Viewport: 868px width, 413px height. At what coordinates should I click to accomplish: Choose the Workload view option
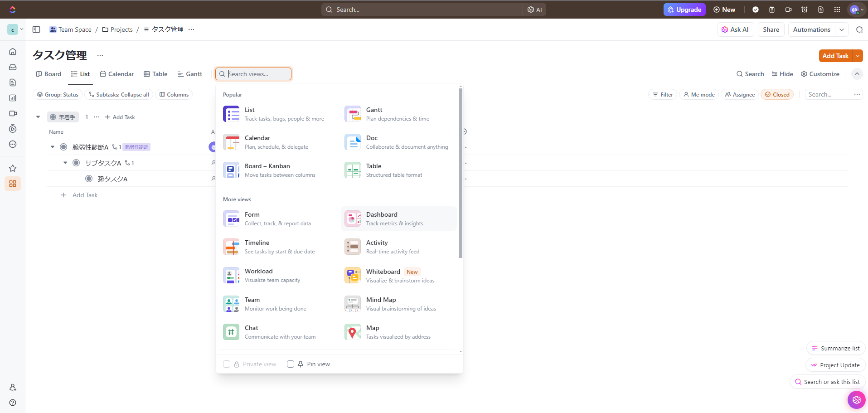tap(277, 276)
